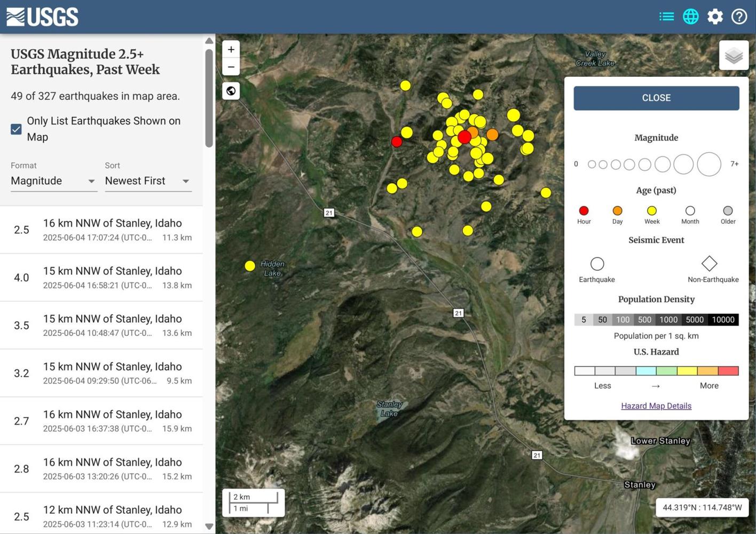Select the magnitude 4.0 Stanley earthquake entry
The width and height of the screenshot is (756, 534).
point(101,277)
